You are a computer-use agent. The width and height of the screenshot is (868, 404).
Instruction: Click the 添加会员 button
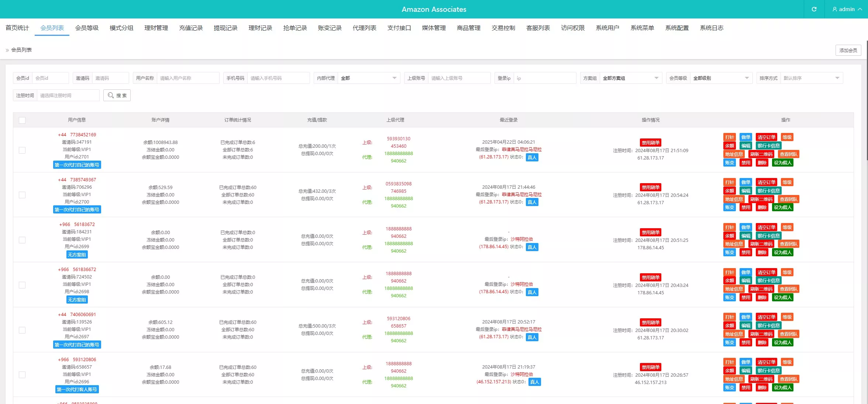click(848, 50)
